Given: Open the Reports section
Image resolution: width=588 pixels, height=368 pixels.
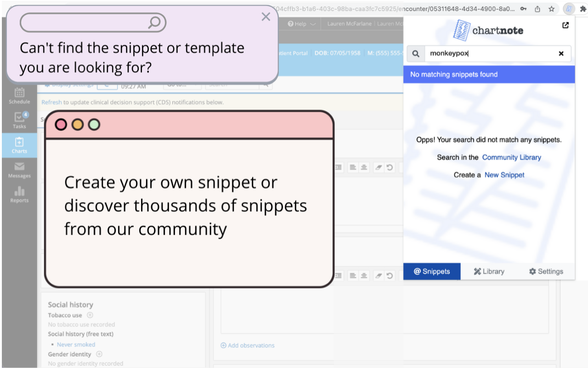Looking at the screenshot, I should 19,194.
